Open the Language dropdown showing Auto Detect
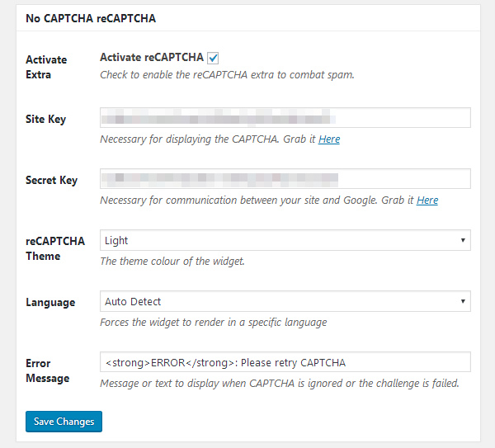This screenshot has height=448, width=495. [285, 301]
